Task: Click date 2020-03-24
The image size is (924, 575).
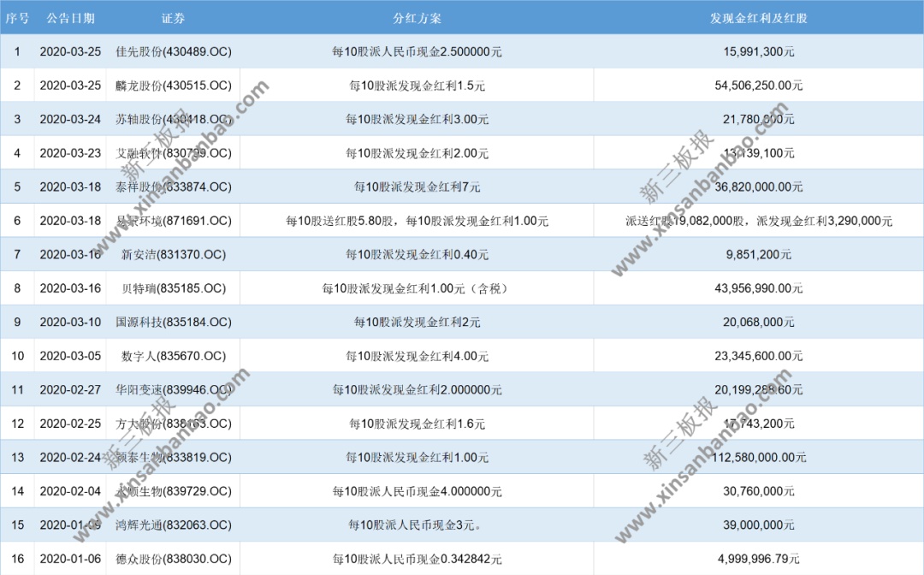Action: click(71, 119)
